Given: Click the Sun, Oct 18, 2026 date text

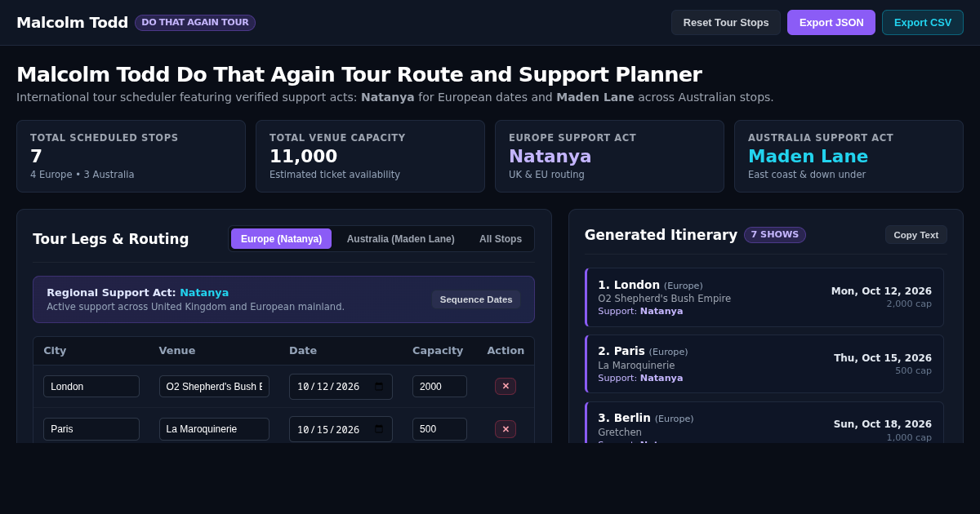Looking at the screenshot, I should click(x=883, y=424).
